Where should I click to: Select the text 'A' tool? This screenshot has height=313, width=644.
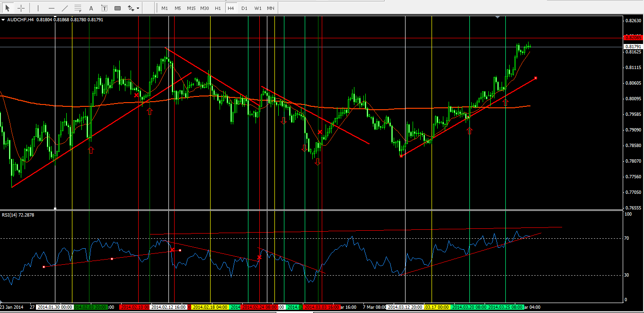point(91,8)
